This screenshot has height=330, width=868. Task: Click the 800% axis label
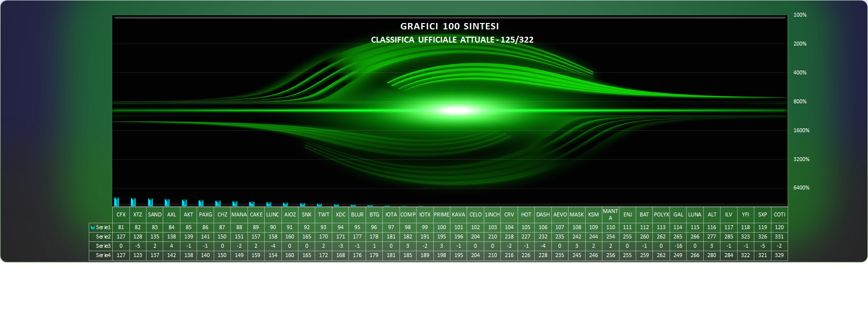pyautogui.click(x=800, y=101)
